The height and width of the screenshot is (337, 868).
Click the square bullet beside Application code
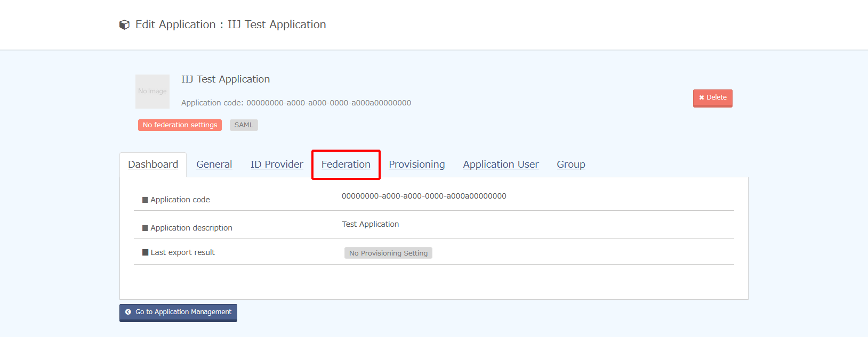(x=145, y=200)
